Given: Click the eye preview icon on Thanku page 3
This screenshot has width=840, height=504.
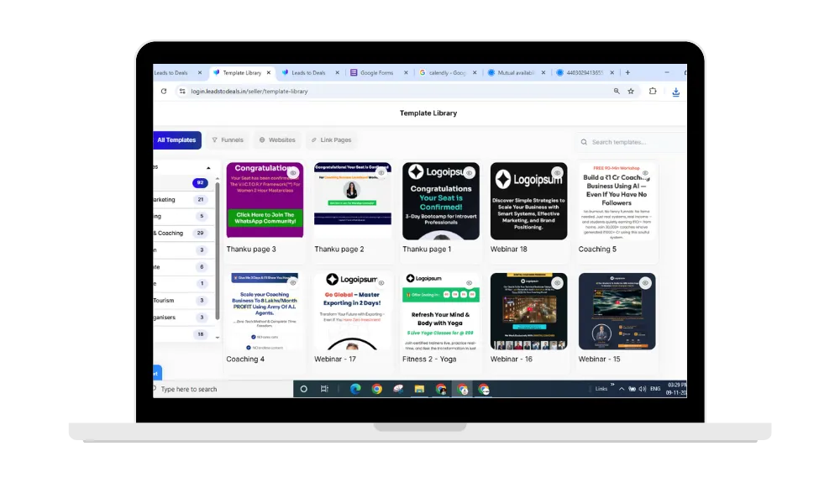Looking at the screenshot, I should pos(293,173).
